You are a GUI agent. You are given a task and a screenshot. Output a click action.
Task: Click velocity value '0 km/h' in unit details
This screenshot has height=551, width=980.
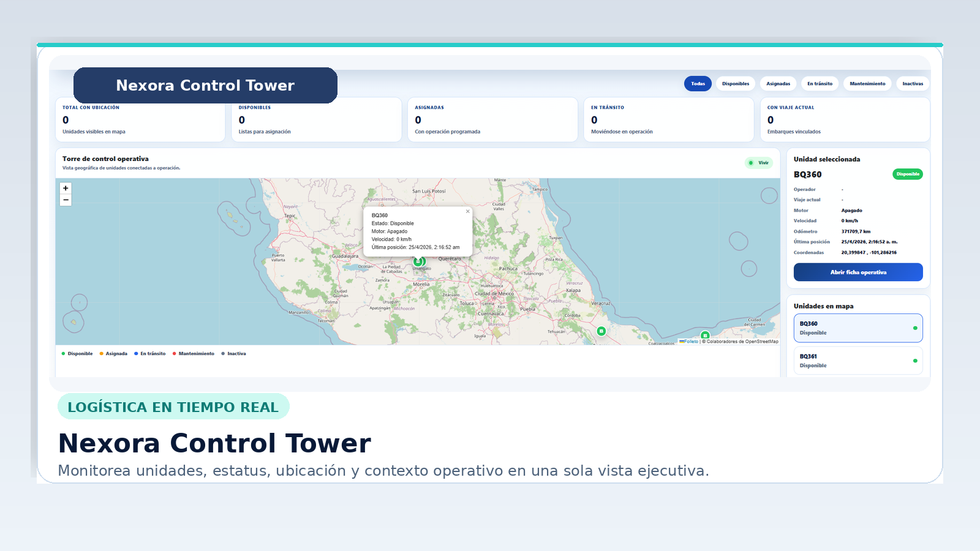(x=850, y=220)
